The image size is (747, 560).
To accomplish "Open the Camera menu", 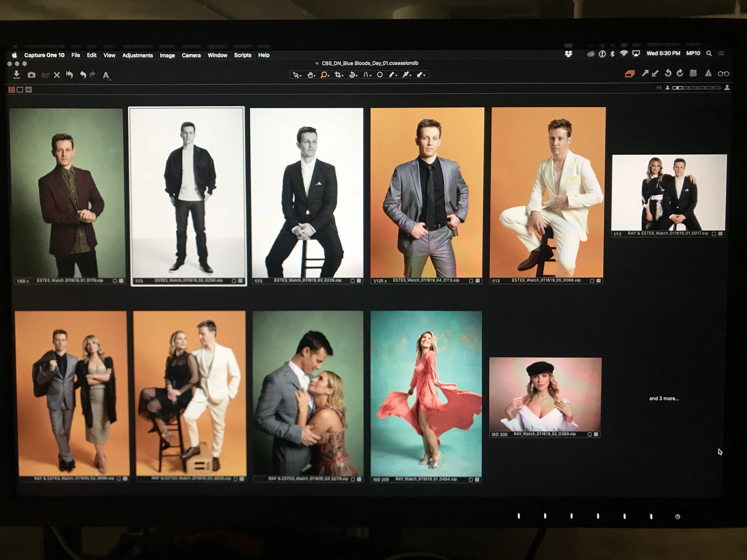I will click(x=191, y=55).
